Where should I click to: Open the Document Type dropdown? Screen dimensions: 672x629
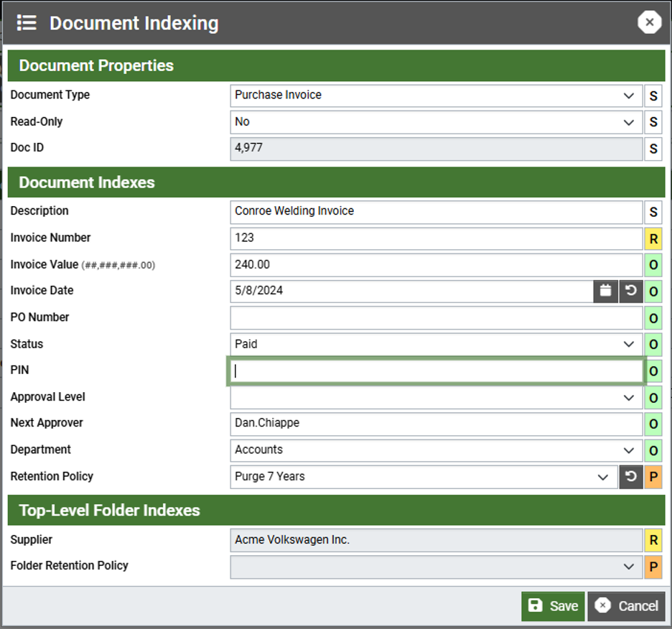click(437, 95)
